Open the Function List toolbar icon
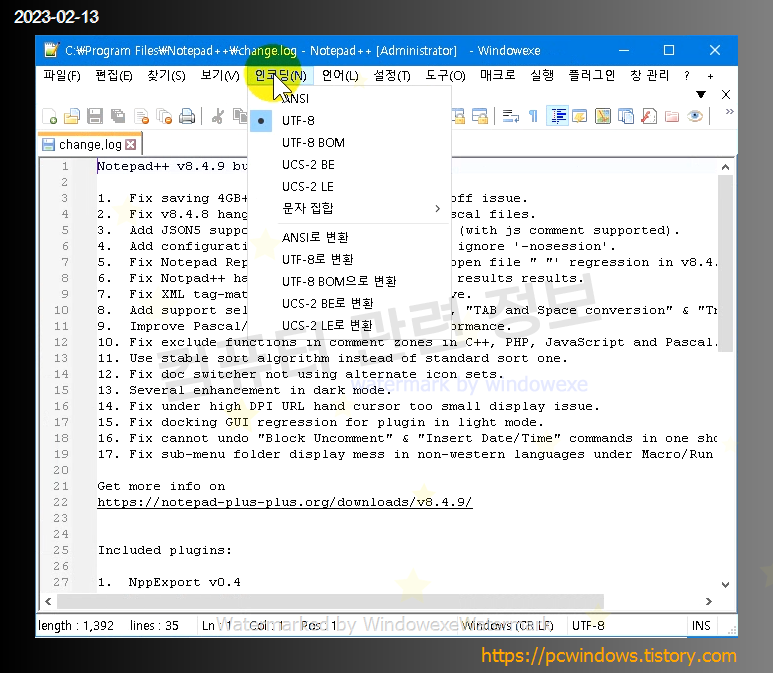This screenshot has width=773, height=673. pos(649,116)
